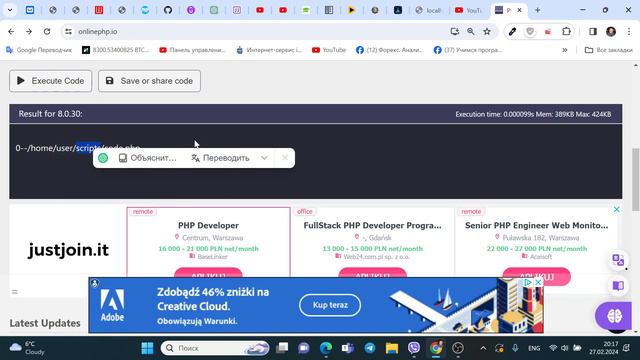This screenshot has height=360, width=640.
Task: Open the Панель управления bookmark
Action: point(192,50)
